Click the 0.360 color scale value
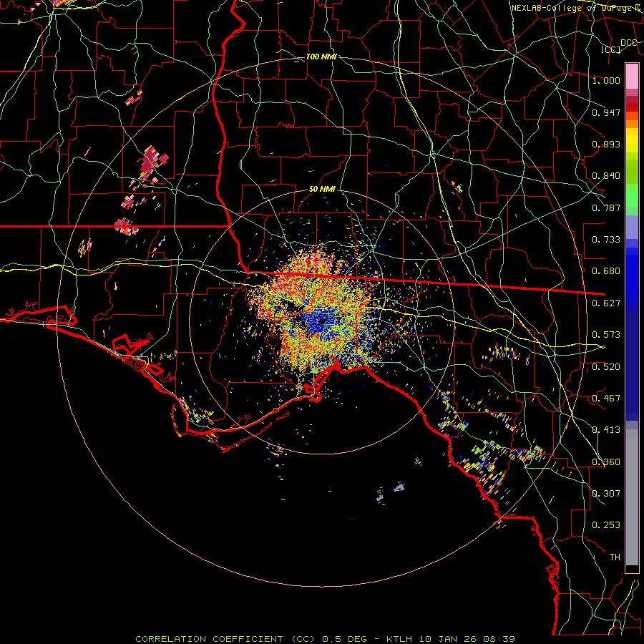Viewport: 644px width, 644px height. pos(606,462)
